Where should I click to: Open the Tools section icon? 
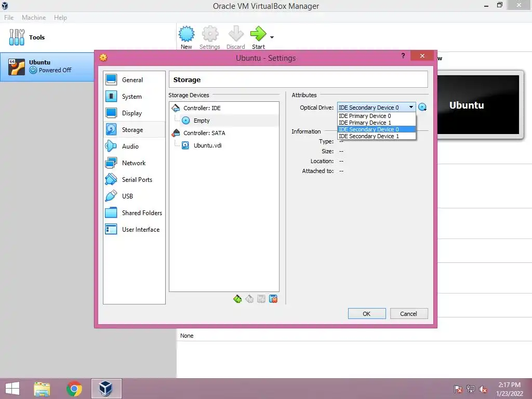(17, 37)
